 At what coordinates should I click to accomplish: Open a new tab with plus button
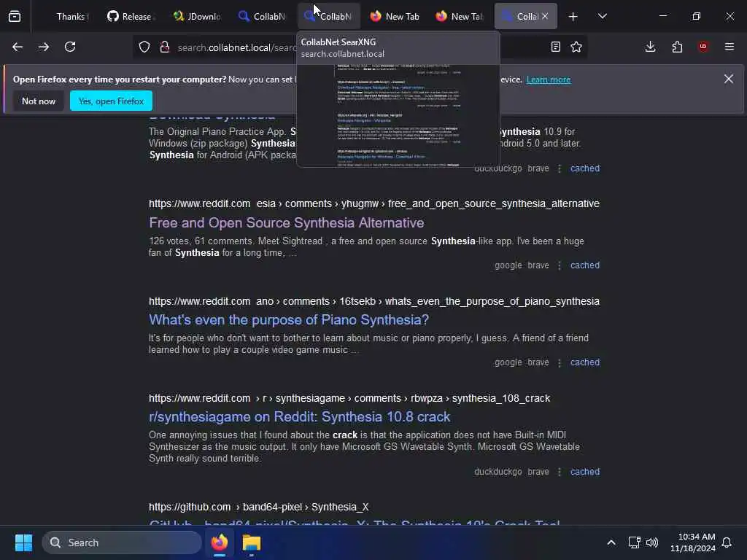[x=573, y=17]
